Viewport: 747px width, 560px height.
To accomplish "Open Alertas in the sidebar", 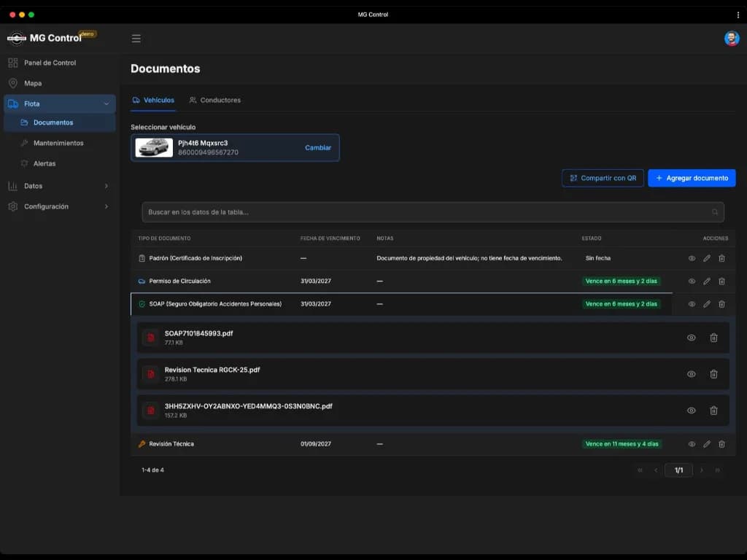I will 59,163.
